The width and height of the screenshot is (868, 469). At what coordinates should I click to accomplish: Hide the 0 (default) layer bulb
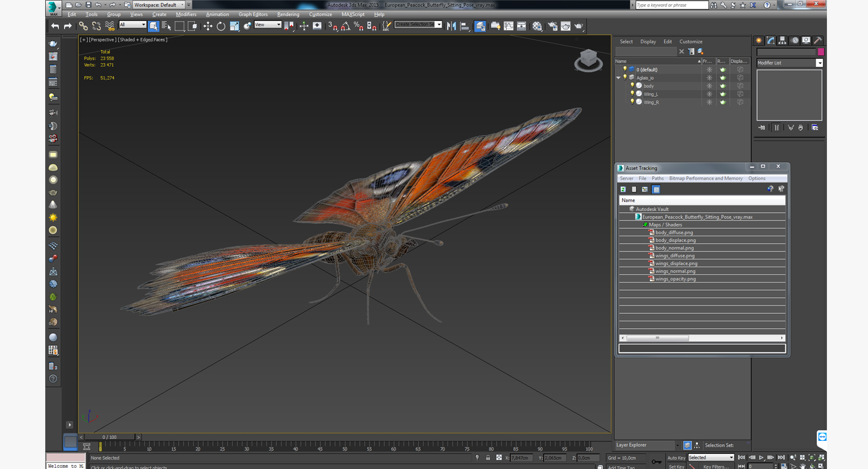pyautogui.click(x=625, y=69)
